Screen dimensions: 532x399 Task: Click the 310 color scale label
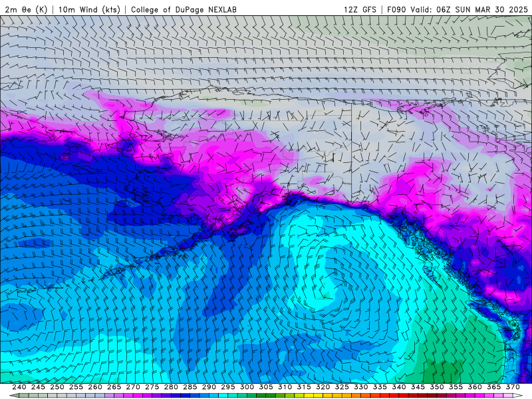pyautogui.click(x=285, y=387)
